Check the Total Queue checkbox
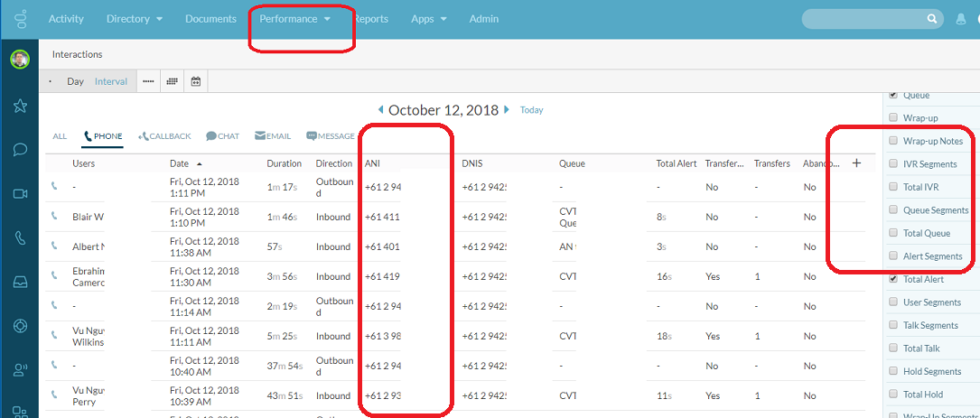Image resolution: width=980 pixels, height=418 pixels. pyautogui.click(x=893, y=233)
